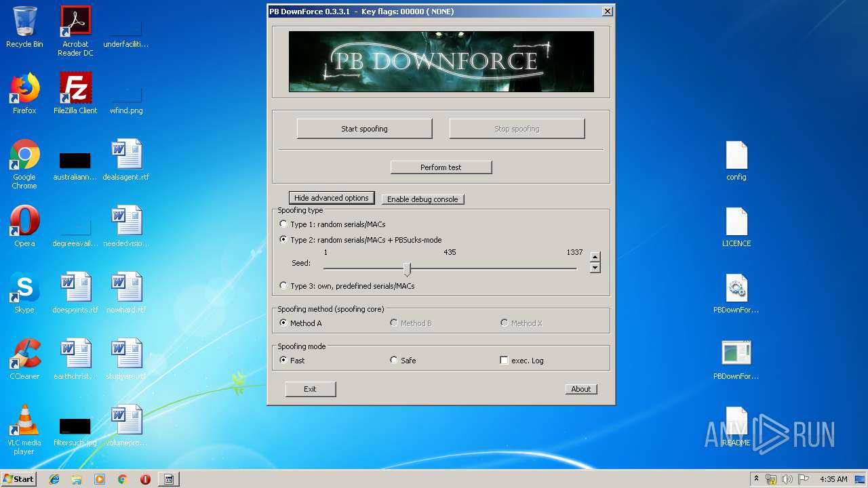Open Windows Explorer folder in taskbar

[77, 479]
